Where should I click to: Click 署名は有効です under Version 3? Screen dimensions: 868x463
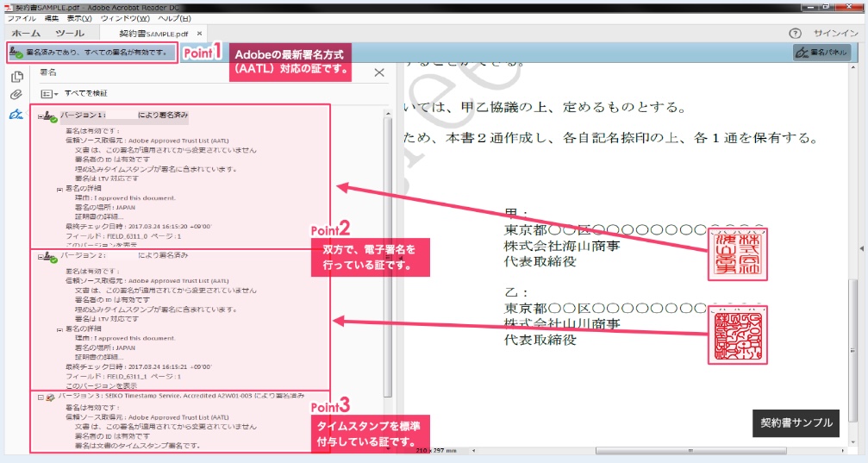92,408
